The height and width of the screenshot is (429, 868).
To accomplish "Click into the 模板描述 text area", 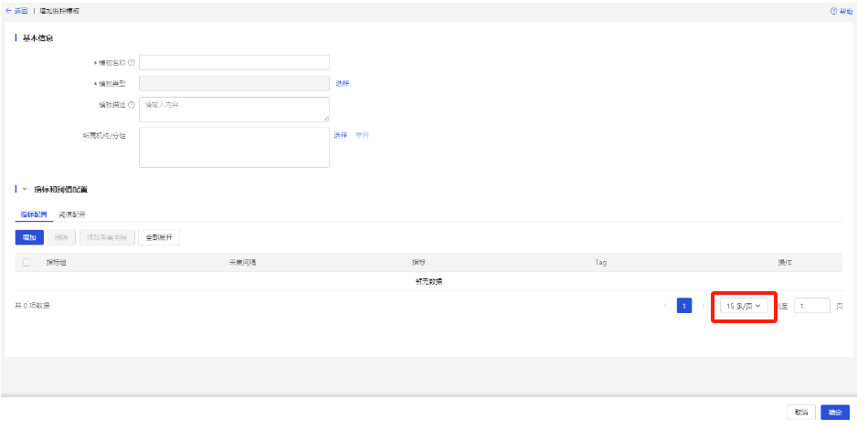I will (234, 110).
